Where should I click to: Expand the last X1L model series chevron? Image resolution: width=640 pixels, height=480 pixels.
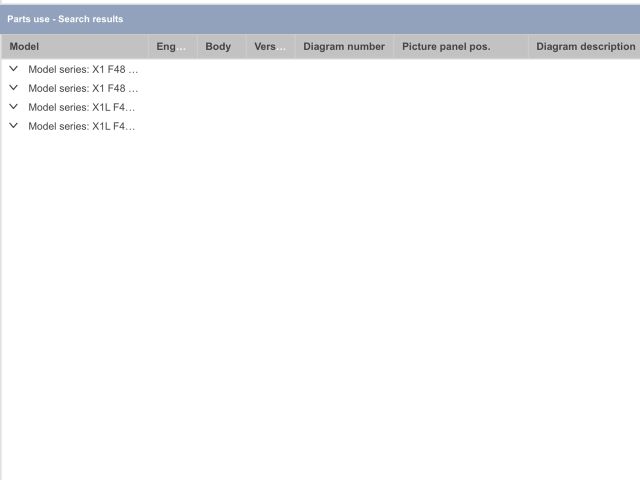(x=13, y=126)
